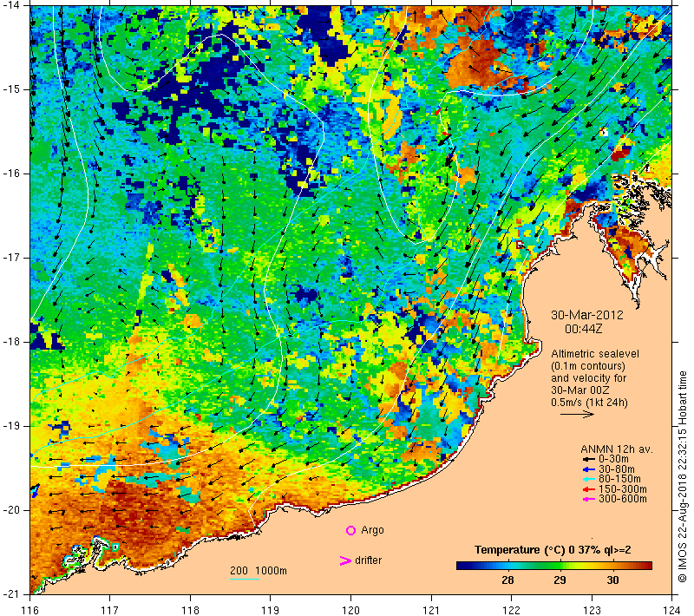Click the 0.5m/s (1kt 24h) text
694x616 pixels.
pyautogui.click(x=589, y=403)
